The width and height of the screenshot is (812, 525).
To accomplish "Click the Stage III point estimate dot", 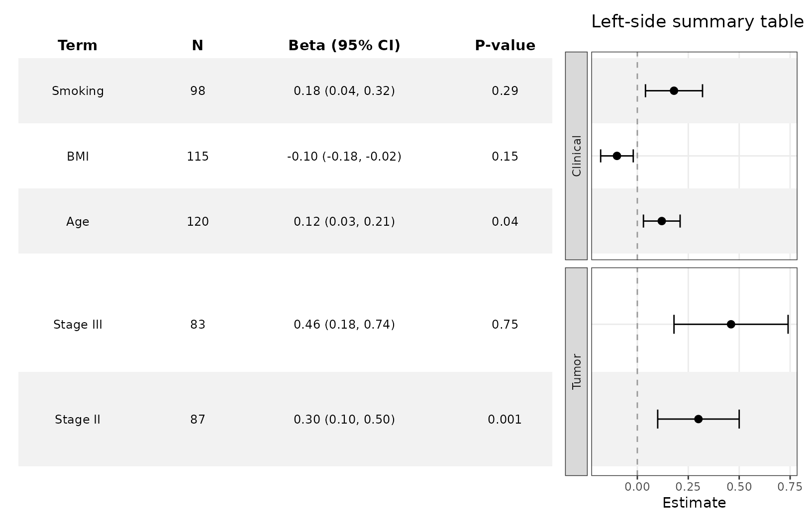I will [x=731, y=325].
